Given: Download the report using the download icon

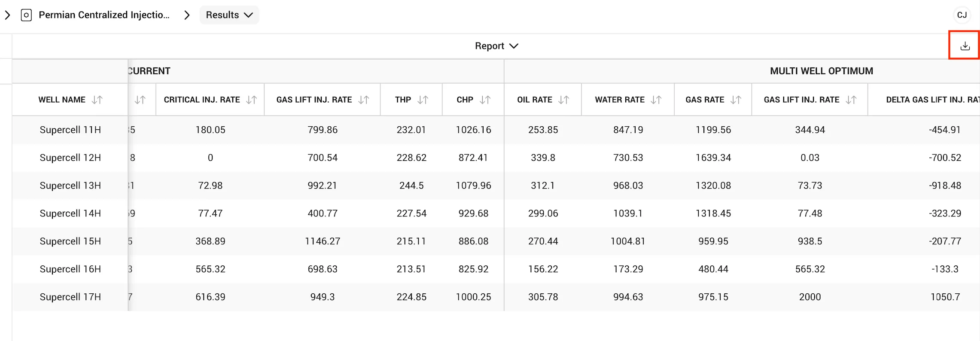Looking at the screenshot, I should (965, 46).
